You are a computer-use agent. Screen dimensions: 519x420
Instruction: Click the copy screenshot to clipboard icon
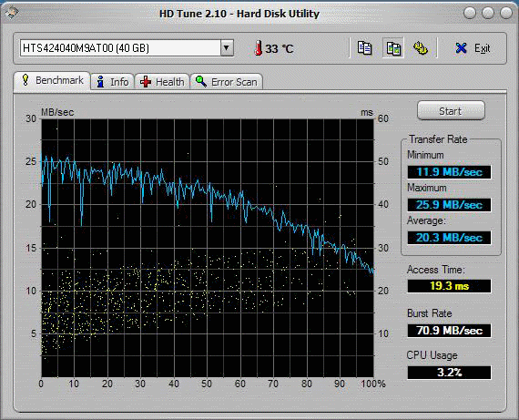click(x=393, y=48)
